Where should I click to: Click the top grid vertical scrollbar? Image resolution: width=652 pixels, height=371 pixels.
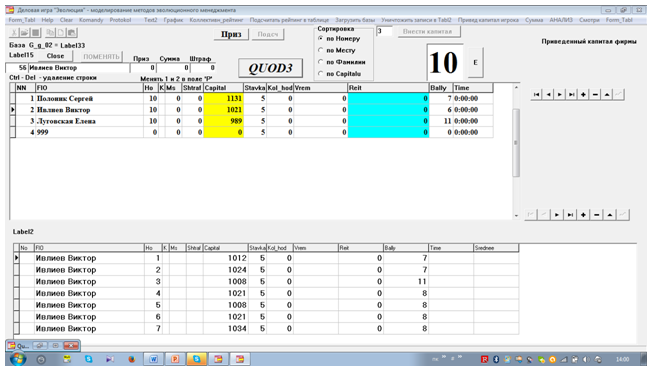(516, 143)
